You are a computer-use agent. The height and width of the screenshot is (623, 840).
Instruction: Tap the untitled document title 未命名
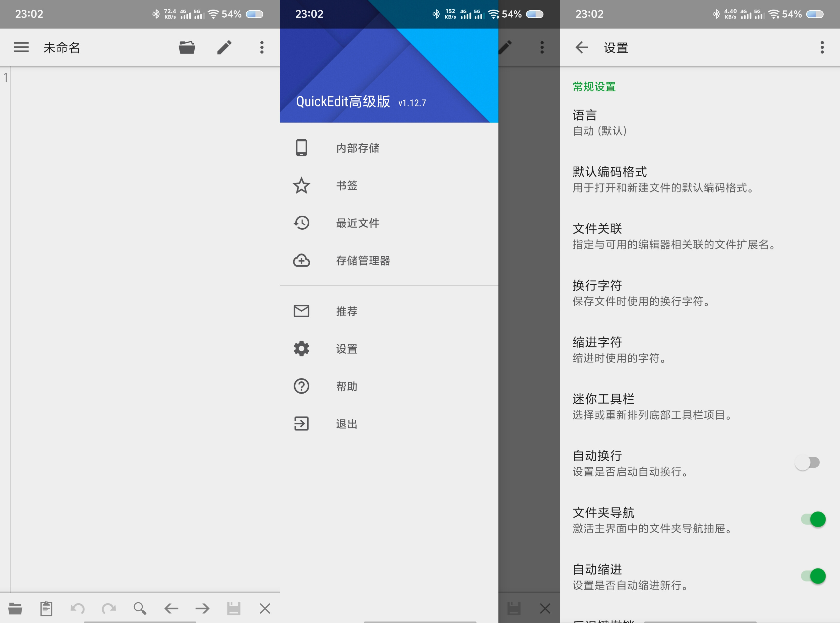click(x=61, y=47)
